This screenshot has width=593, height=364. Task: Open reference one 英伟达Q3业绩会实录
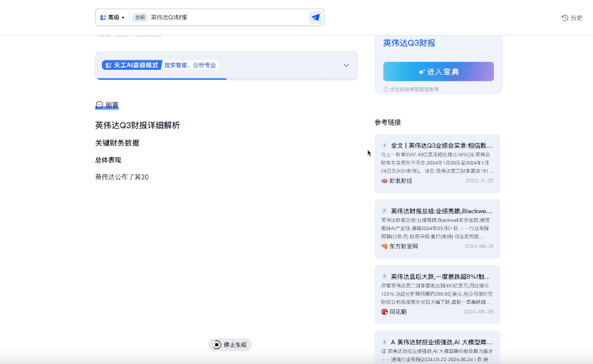pos(437,163)
